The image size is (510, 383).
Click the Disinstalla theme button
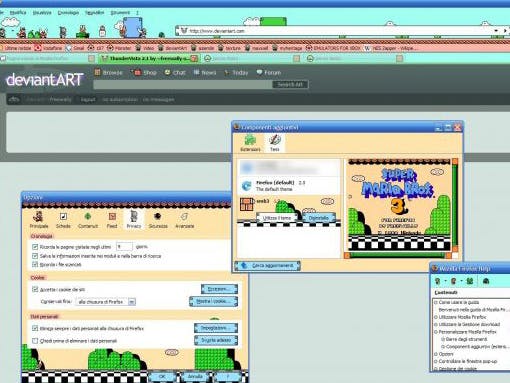pyautogui.click(x=319, y=218)
